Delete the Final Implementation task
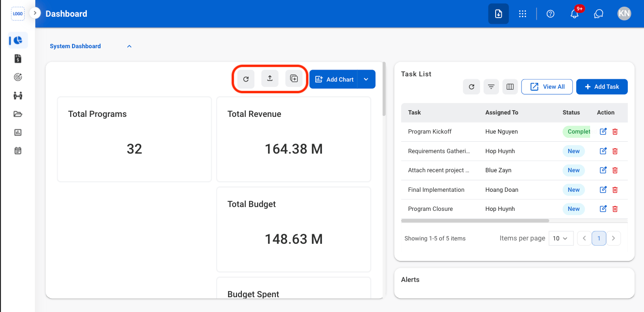 615,190
